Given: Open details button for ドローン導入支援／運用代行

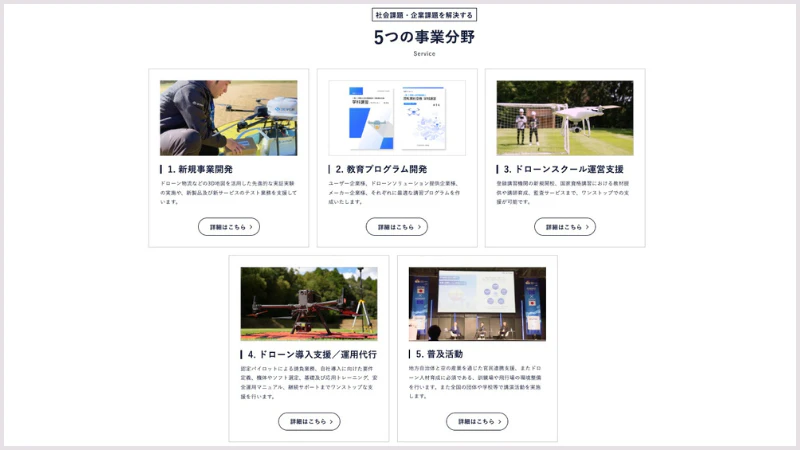Looking at the screenshot, I should [x=309, y=421].
